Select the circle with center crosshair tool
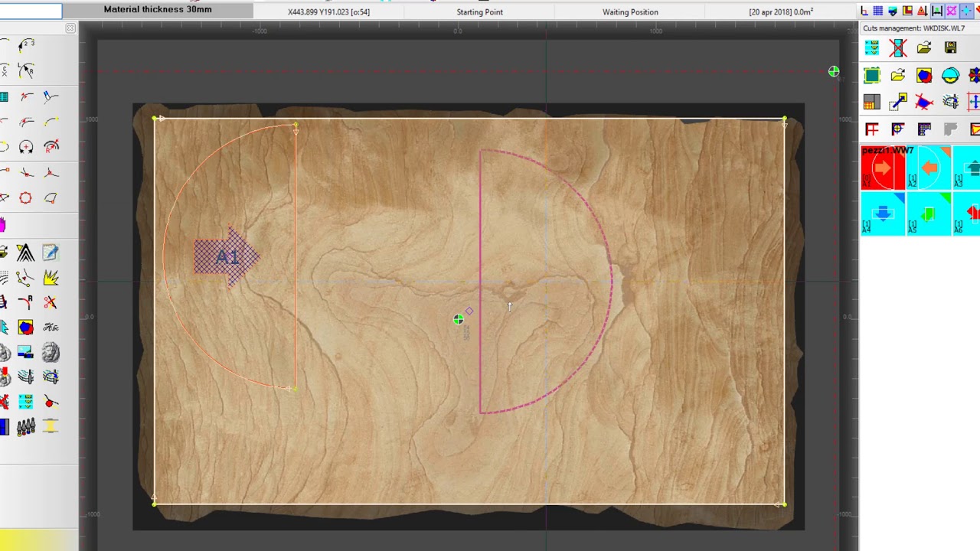Image resolution: width=980 pixels, height=551 pixels. (26, 147)
